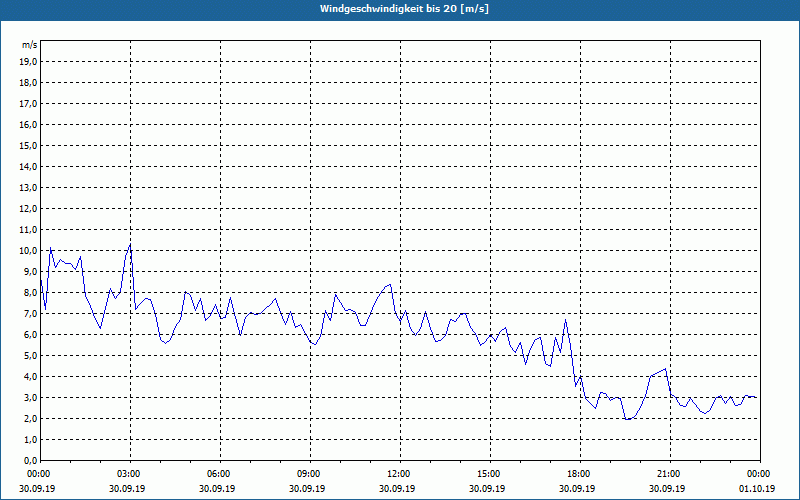Click the 18:00 time label

581,474
